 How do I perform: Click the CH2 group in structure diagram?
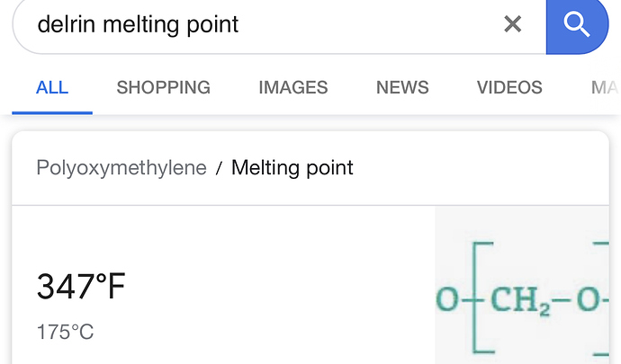520,301
